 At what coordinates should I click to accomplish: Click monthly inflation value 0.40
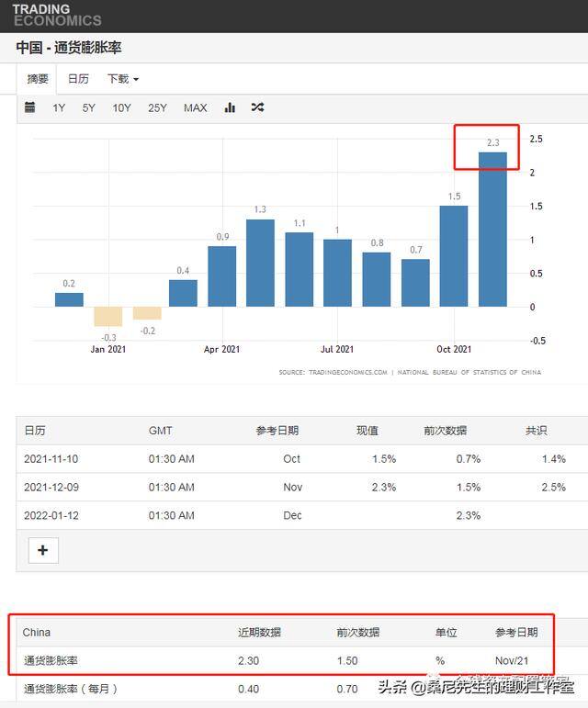248,689
